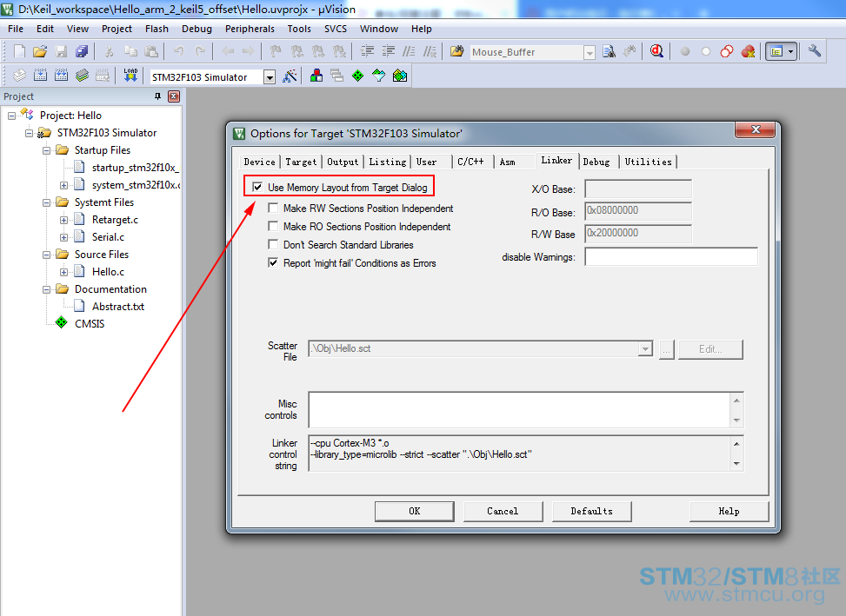
Task: Open Options for Target magic wand icon
Action: point(290,76)
